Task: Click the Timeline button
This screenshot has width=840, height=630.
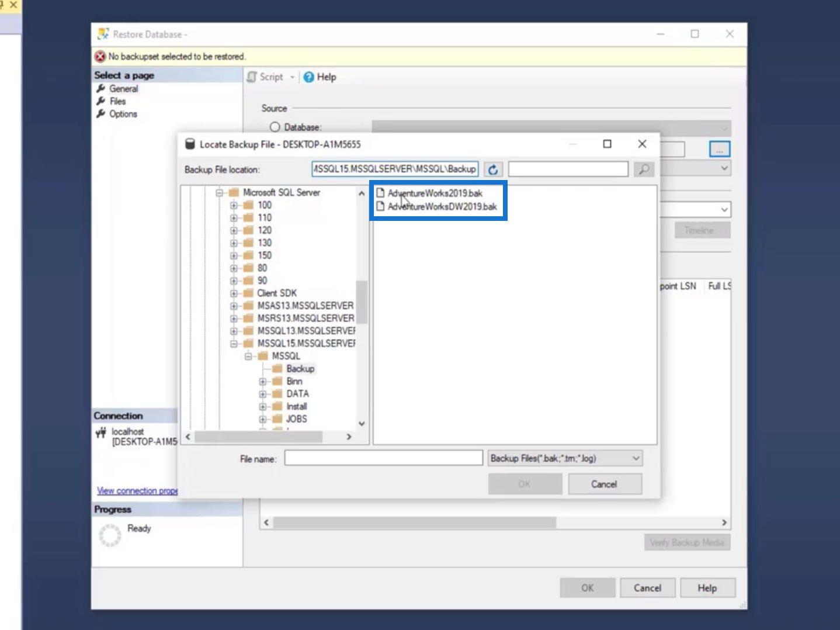Action: pos(702,230)
